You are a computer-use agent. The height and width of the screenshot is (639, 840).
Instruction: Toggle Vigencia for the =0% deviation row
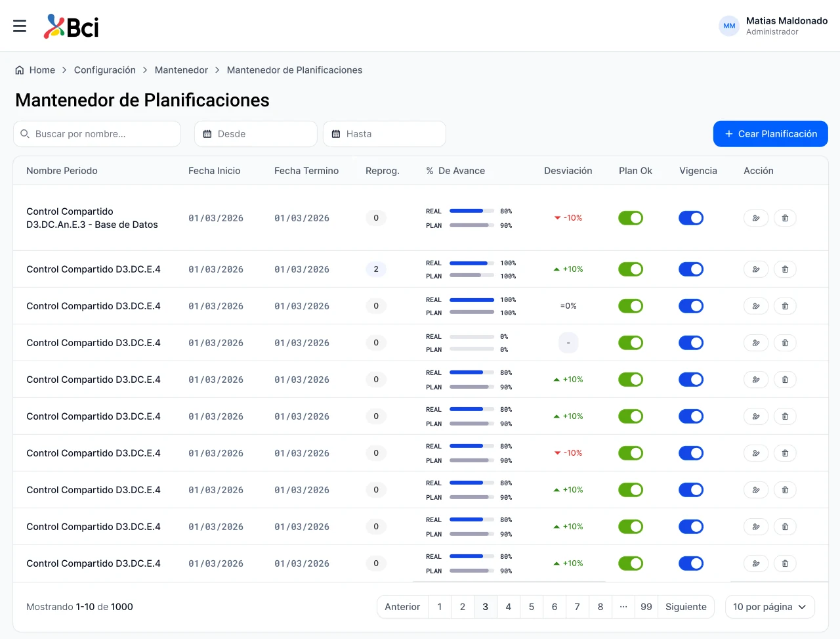click(691, 306)
